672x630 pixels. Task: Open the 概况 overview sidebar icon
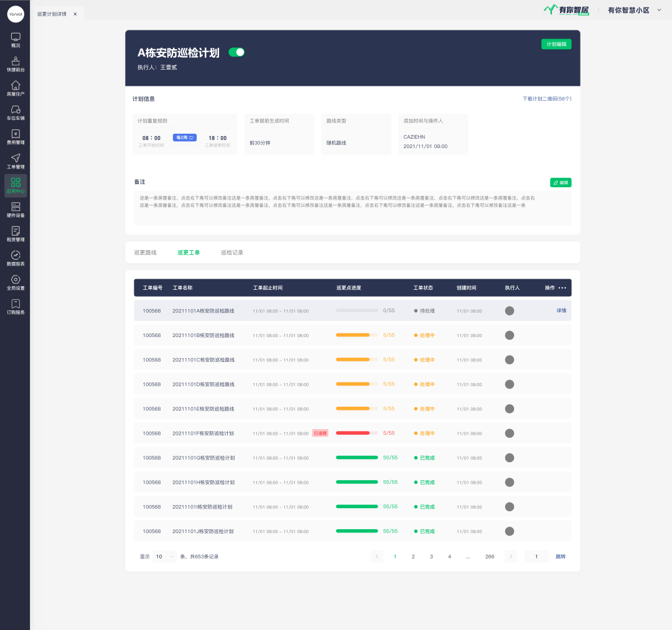[16, 40]
